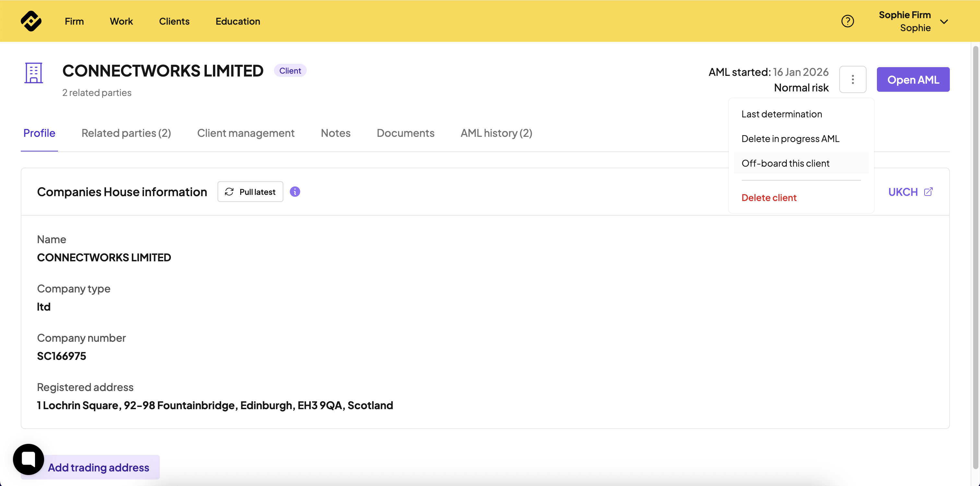Switch to AML history (2) tab
The height and width of the screenshot is (486, 980).
coord(496,133)
